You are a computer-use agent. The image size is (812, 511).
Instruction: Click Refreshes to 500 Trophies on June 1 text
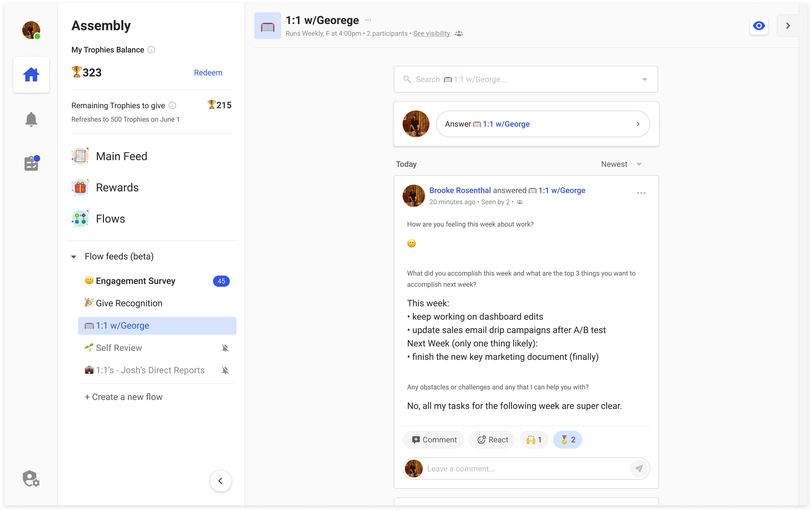(x=125, y=119)
